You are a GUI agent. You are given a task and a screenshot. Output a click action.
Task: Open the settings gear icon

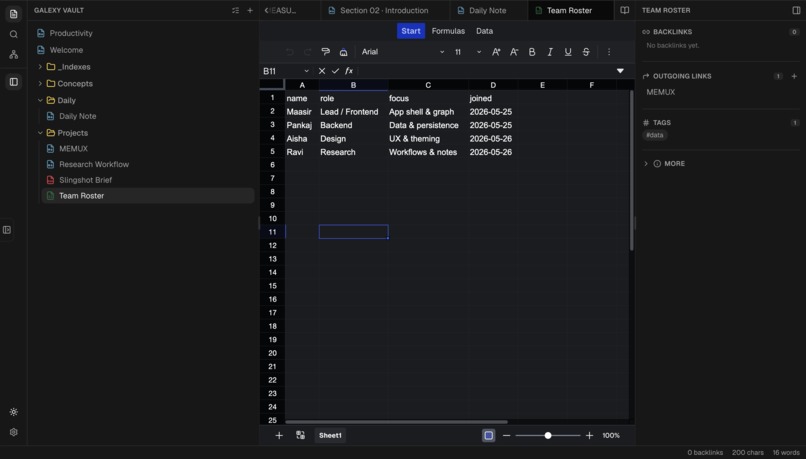coord(13,432)
